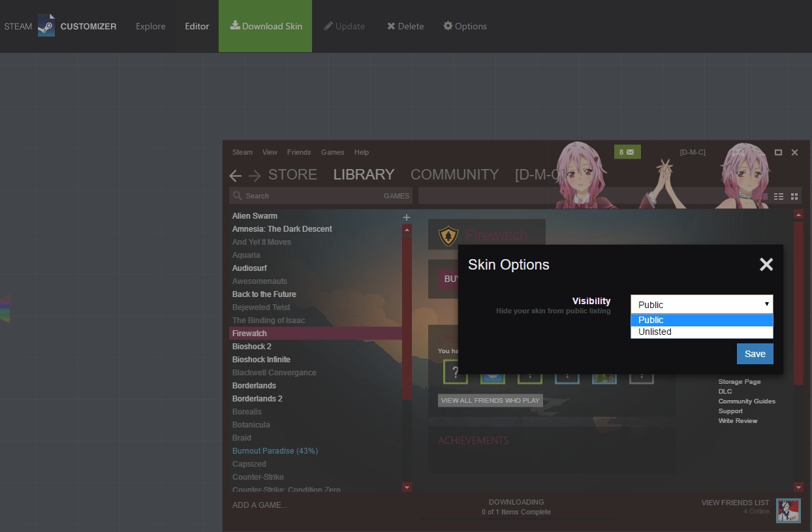The image size is (812, 532).
Task: Select Borealis in the game list
Action: (x=247, y=412)
